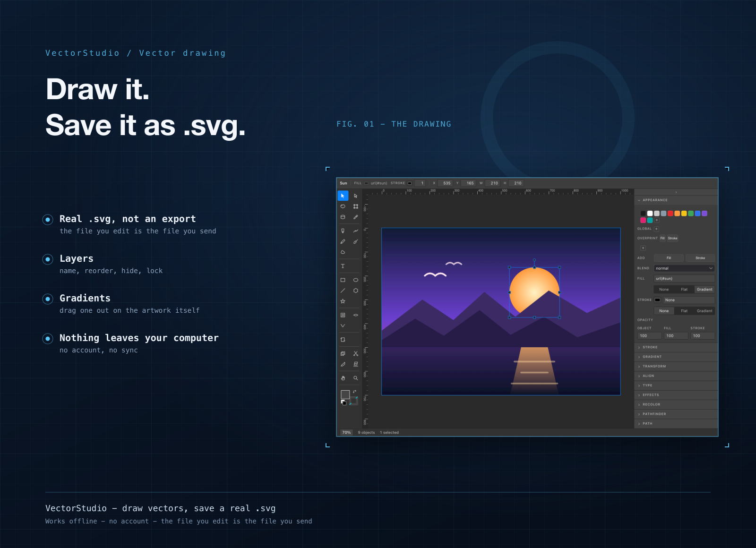The height and width of the screenshot is (548, 756).
Task: Set Stroke mode to Gradient
Action: tap(704, 311)
